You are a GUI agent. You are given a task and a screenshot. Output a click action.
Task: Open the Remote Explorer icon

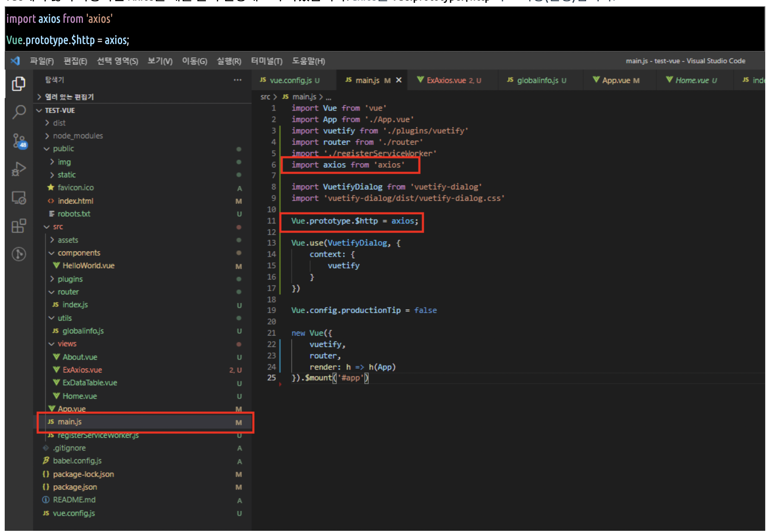click(x=18, y=198)
